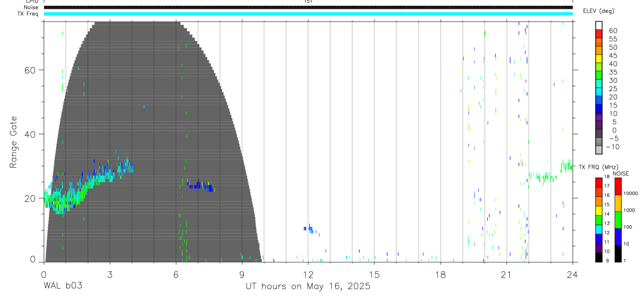
Task: Select the yellow 40–45 degree elevation swatch
Action: (599, 59)
